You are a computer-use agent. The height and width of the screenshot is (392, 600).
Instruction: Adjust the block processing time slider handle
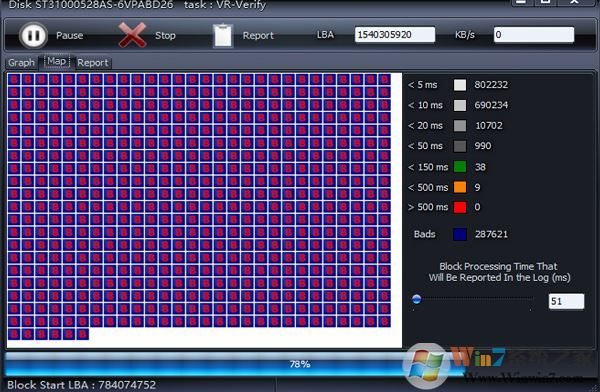tap(417, 299)
